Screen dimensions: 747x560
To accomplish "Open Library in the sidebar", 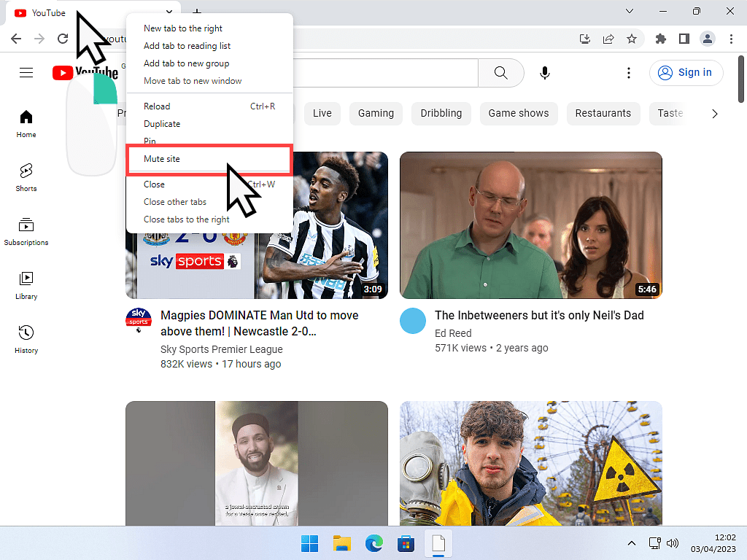I will click(x=26, y=285).
